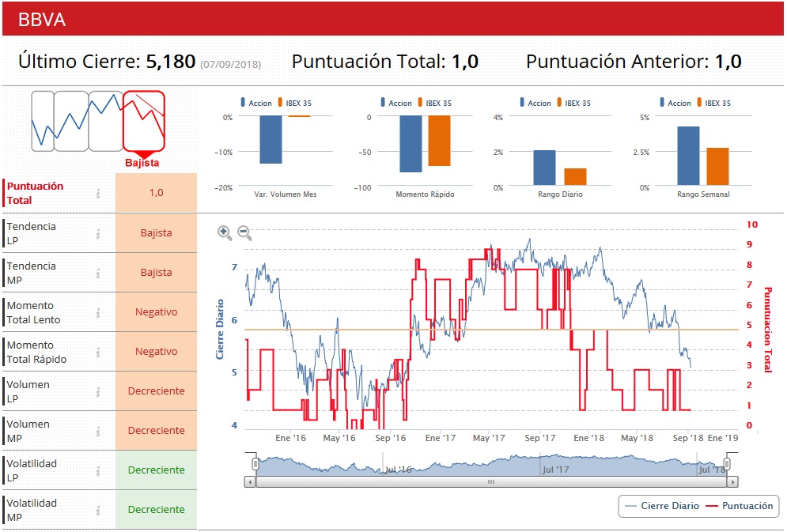
Task: Click the Puntuación Anterior: 1,0 heading
Action: point(634,61)
